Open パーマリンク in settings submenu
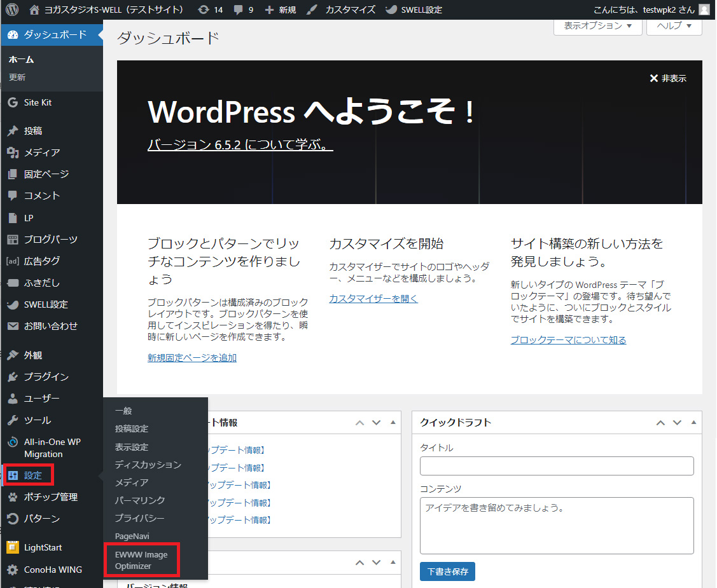This screenshot has width=717, height=588. pos(140,500)
